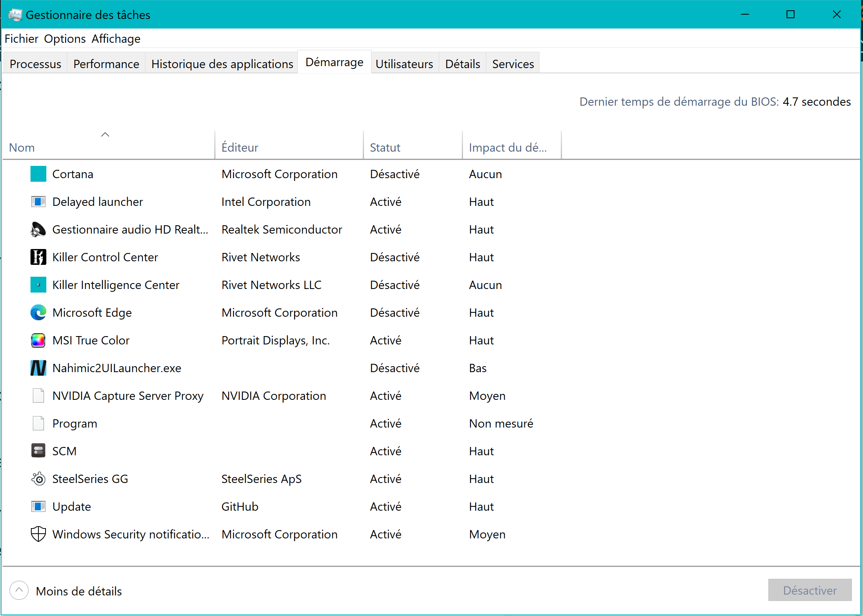The width and height of the screenshot is (863, 616).
Task: Sort by Statut column header
Action: coord(385,148)
